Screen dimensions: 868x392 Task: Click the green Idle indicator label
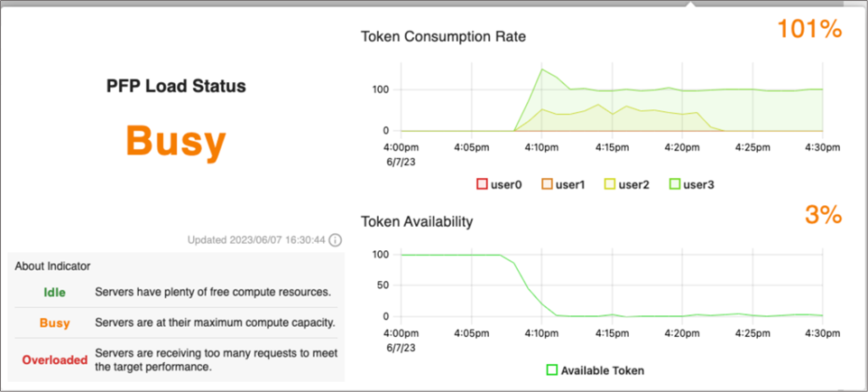coord(55,292)
